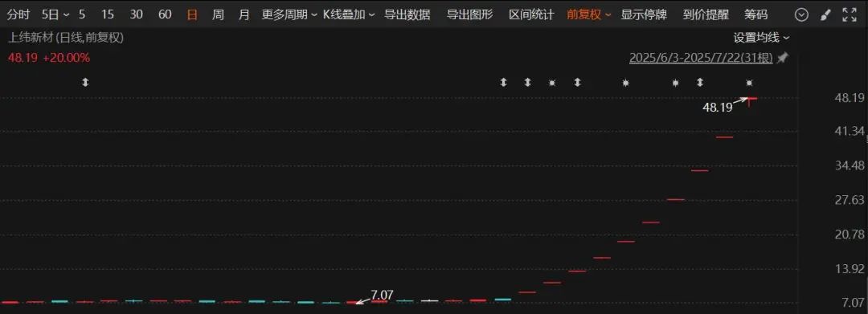The image size is (868, 314).
Task: Click the first double-arrow event marker
Action: click(85, 83)
